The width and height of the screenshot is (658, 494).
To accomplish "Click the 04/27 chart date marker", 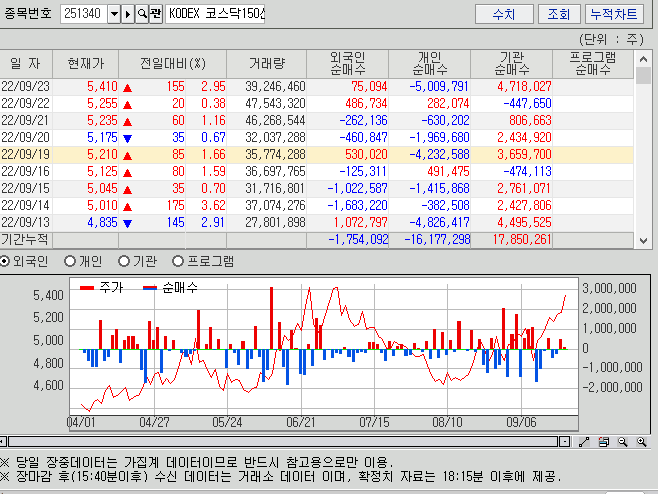I will pos(154,422).
